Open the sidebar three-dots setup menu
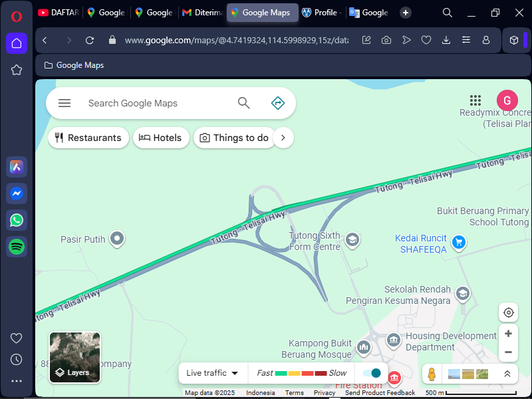 pyautogui.click(x=16, y=381)
